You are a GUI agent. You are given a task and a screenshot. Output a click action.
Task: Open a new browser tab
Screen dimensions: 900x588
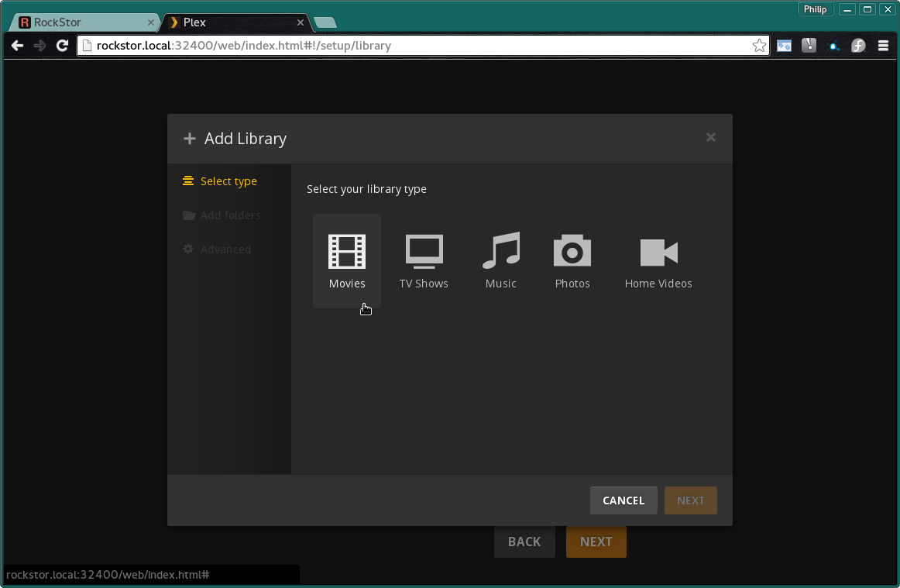point(325,22)
